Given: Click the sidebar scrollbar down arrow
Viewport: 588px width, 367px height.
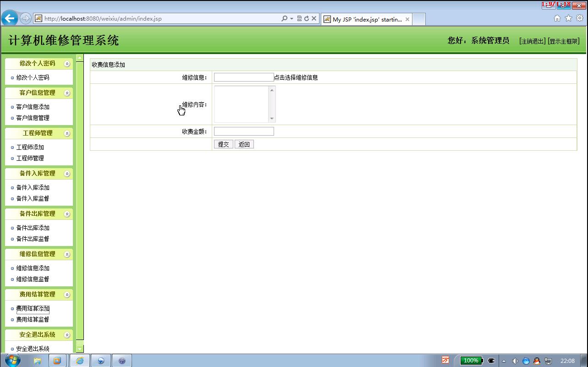Looking at the screenshot, I should 80,349.
